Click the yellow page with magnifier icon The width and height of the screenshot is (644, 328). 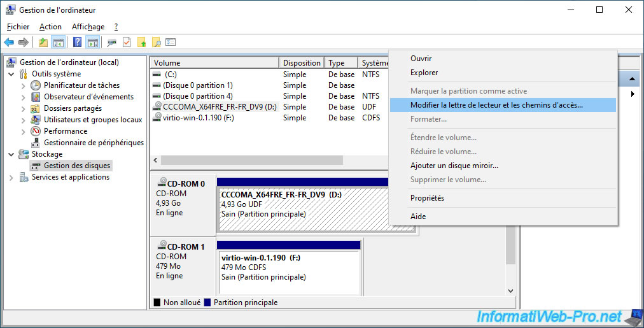tap(156, 42)
